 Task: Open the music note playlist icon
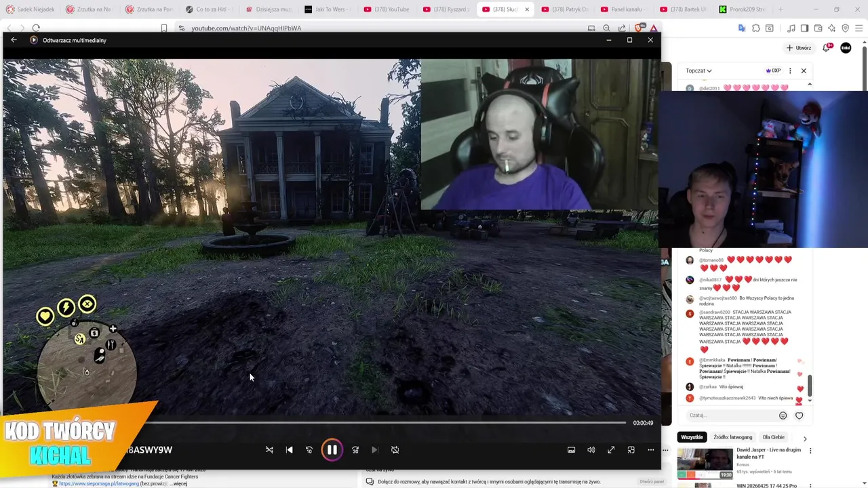[791, 28]
